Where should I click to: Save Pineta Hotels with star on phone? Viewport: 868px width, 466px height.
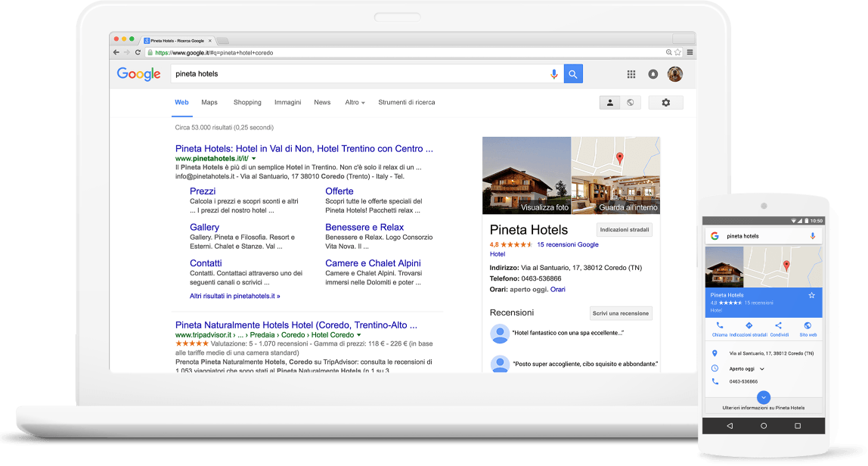point(811,295)
